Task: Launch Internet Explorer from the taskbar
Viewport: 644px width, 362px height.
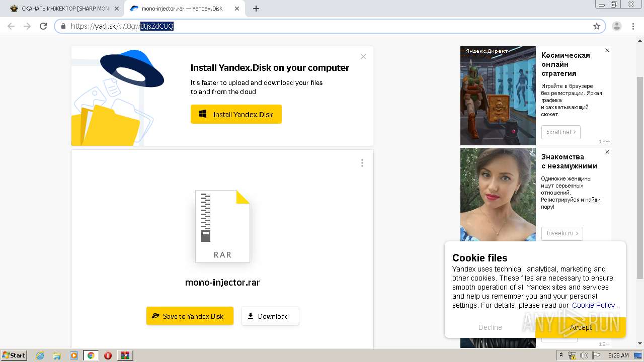Action: pos(40,355)
